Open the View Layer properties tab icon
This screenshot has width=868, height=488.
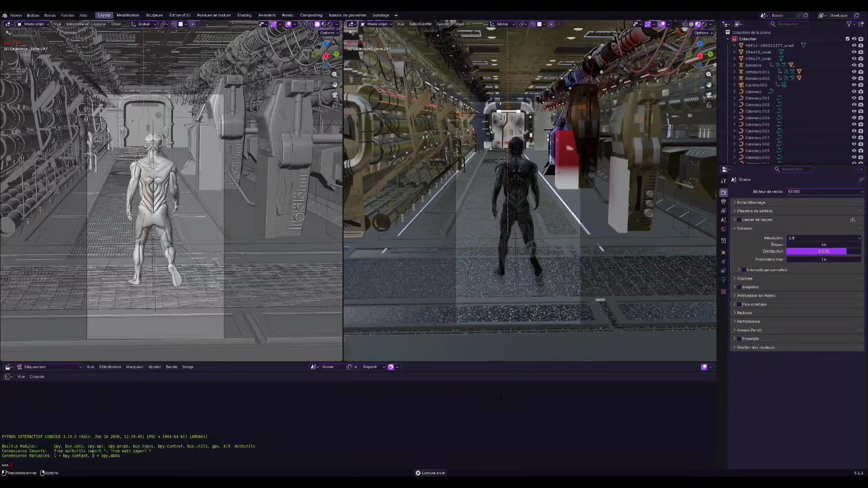pos(723,211)
